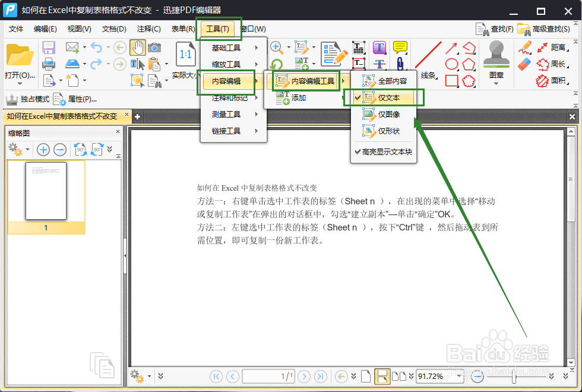Expand the Basic Tools submenu
582x392 pixels.
(x=233, y=48)
